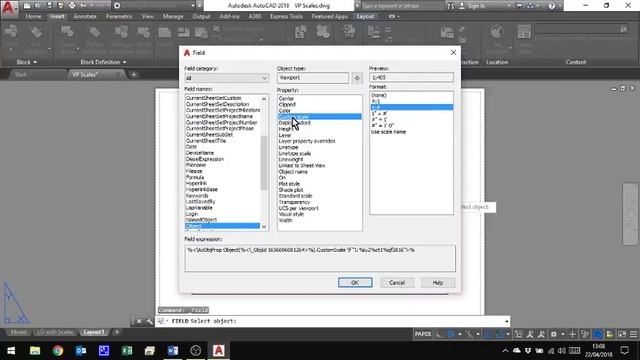Open a new drawing tab with plus button
Image resolution: width=640 pixels, height=360 pixels.
click(x=133, y=75)
